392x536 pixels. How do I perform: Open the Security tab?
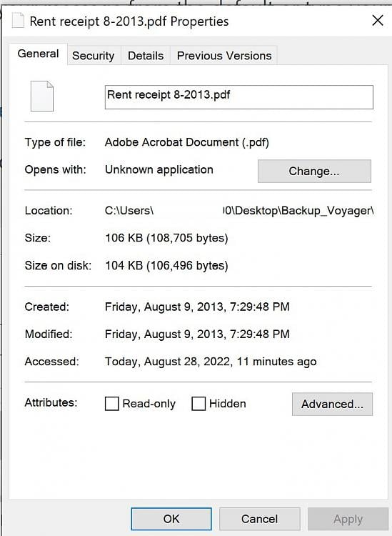pos(94,56)
